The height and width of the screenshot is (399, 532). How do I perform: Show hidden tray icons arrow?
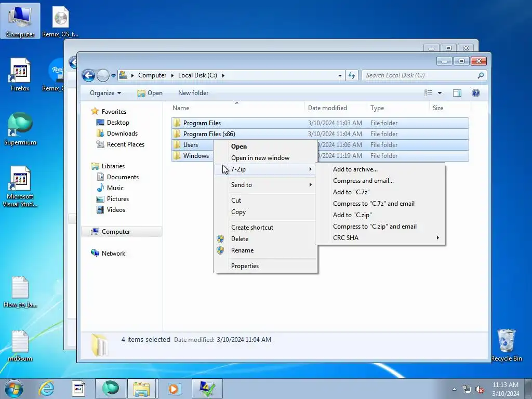[454, 389]
